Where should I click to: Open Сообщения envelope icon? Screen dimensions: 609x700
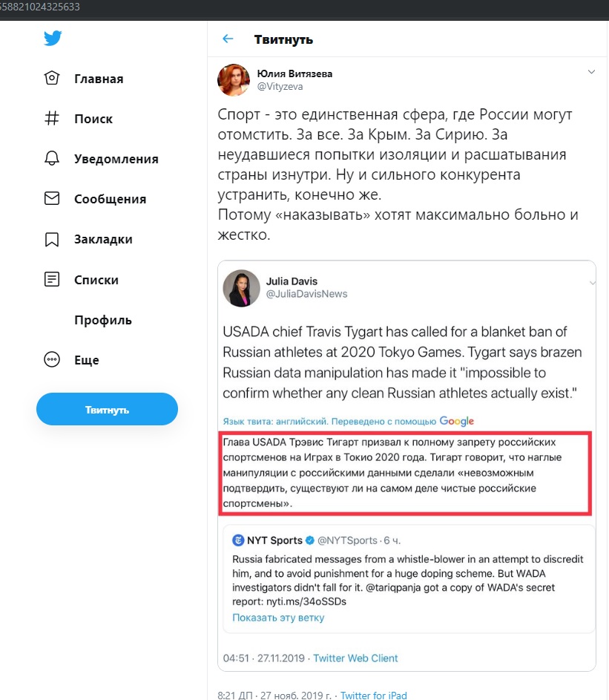pos(52,198)
